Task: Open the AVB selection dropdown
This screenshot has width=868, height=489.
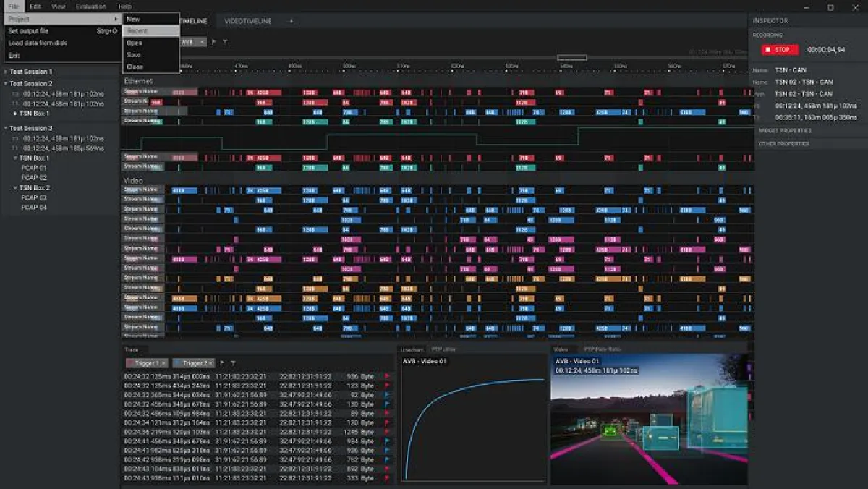Action: (x=193, y=43)
